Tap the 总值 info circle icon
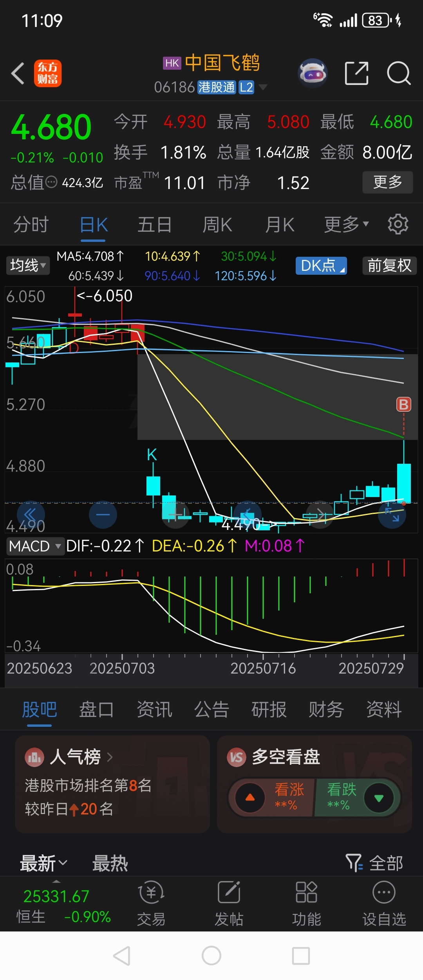The width and height of the screenshot is (423, 980). pyautogui.click(x=51, y=182)
